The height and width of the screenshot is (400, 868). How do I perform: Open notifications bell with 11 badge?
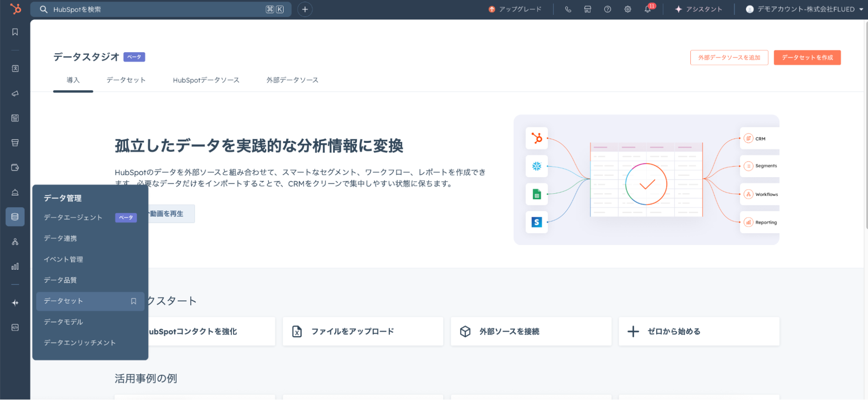(647, 9)
